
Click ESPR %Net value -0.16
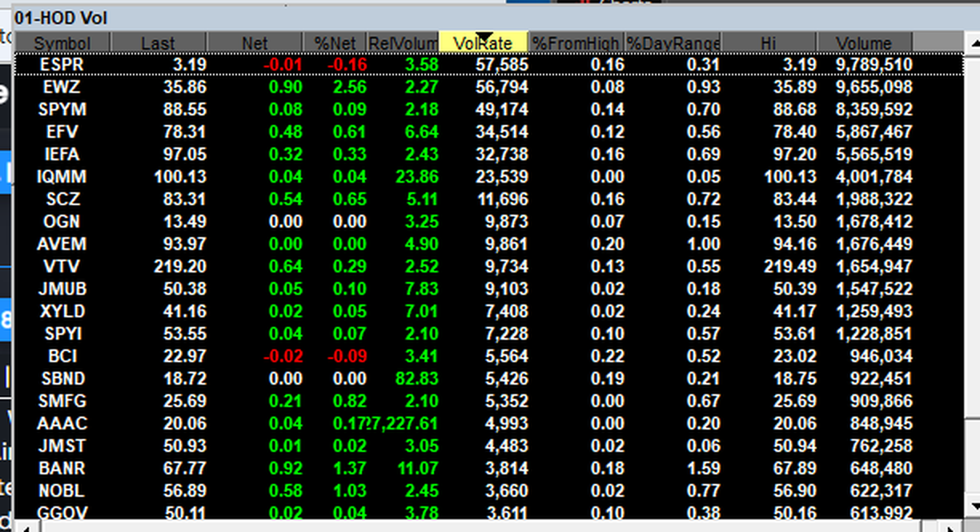pyautogui.click(x=348, y=64)
